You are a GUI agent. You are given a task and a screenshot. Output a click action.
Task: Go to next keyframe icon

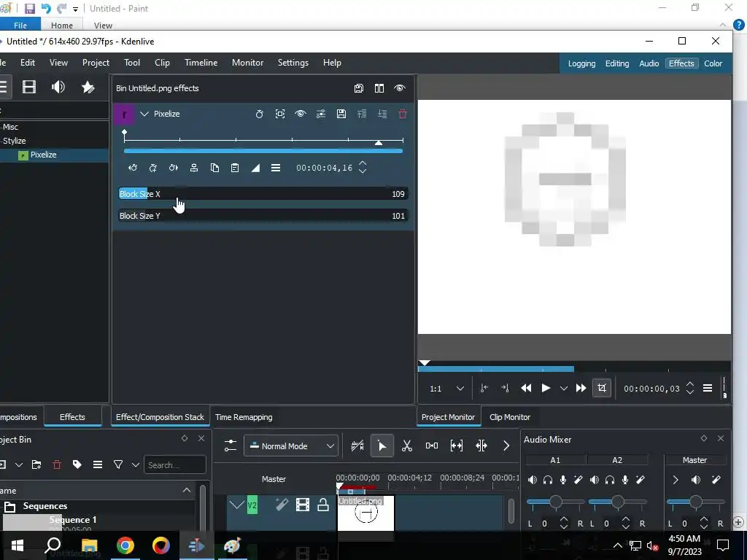[174, 168]
